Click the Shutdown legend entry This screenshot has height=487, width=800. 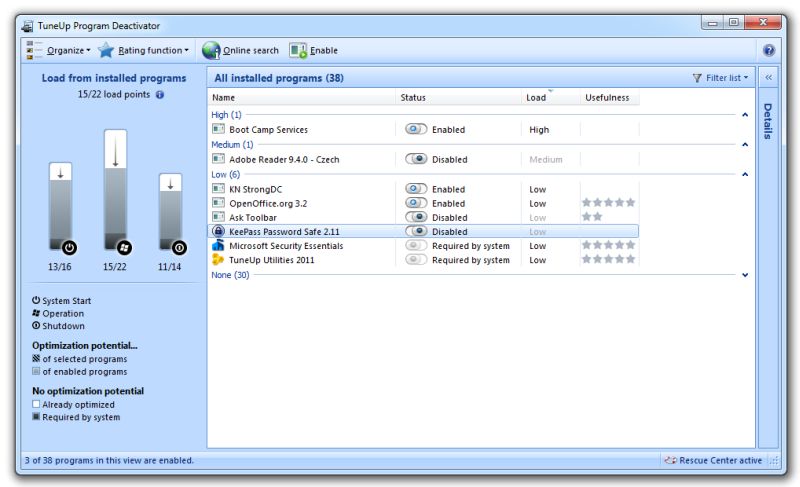[x=58, y=326]
